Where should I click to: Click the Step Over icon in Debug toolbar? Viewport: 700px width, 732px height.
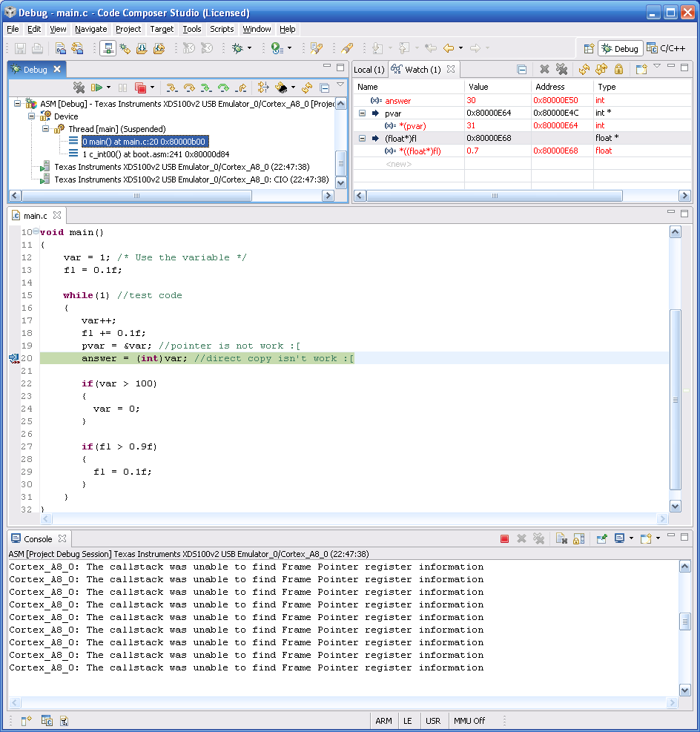(x=189, y=88)
